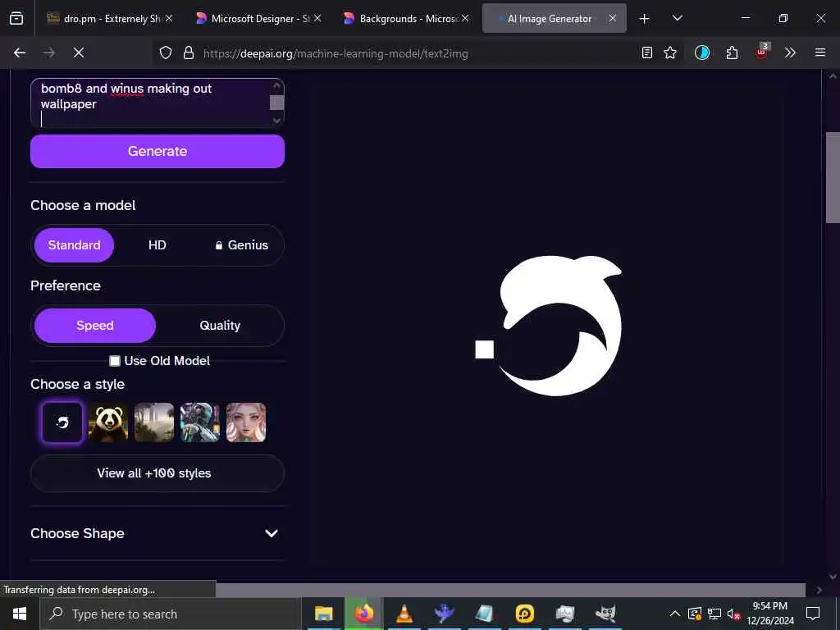Open the Firefox View tab-list icon
Viewport: 840px width, 630px height.
point(16,18)
